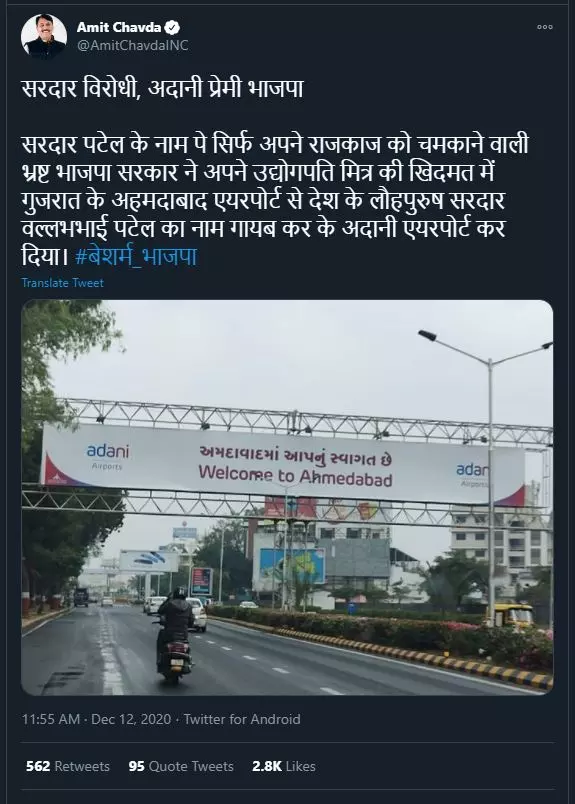Open the Twitter for Android source link

[242, 719]
